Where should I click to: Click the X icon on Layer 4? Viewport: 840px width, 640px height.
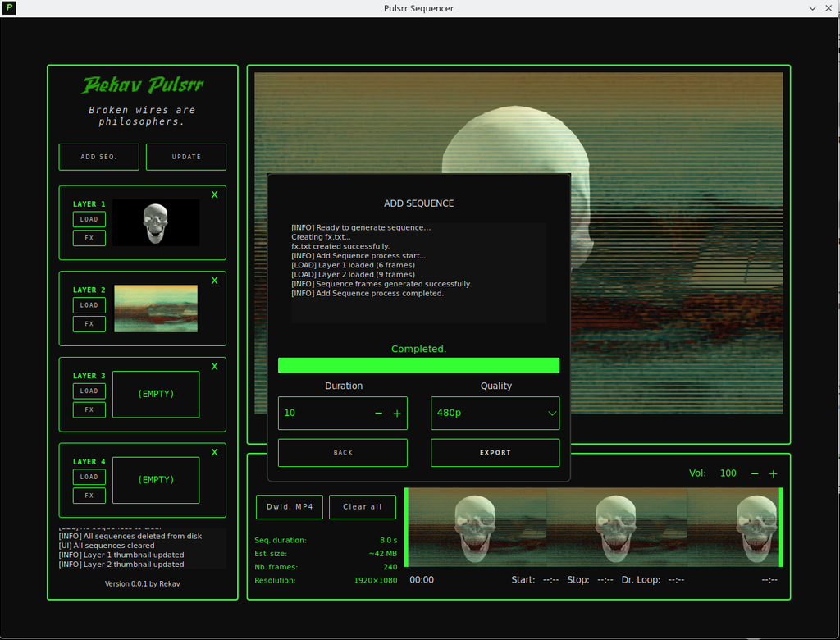click(215, 452)
